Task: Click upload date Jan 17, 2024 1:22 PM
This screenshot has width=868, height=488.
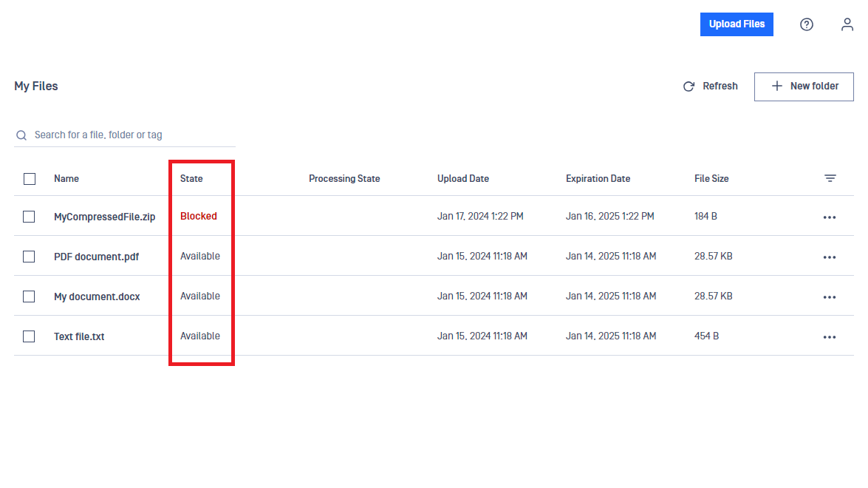Action: point(480,216)
